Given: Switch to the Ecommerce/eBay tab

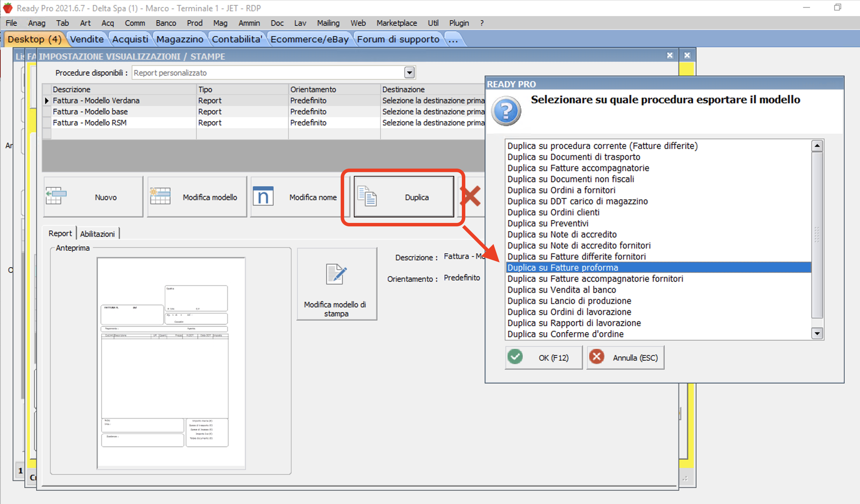Looking at the screenshot, I should point(310,39).
